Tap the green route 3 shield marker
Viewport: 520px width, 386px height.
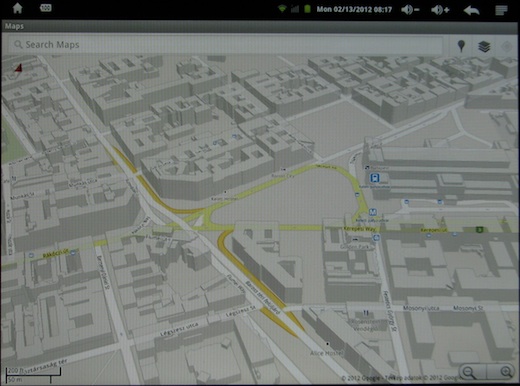480,229
